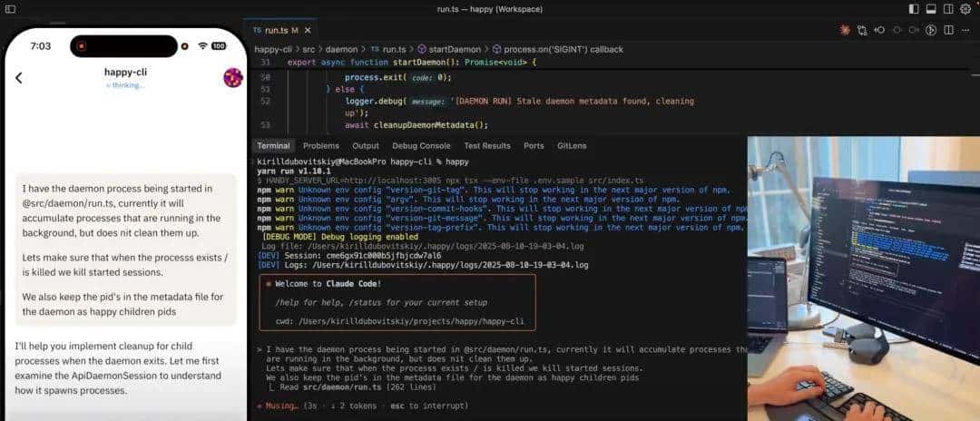Viewport: 980px width, 421px height.
Task: Toggle the bottom panel layout icon
Action: (x=931, y=9)
